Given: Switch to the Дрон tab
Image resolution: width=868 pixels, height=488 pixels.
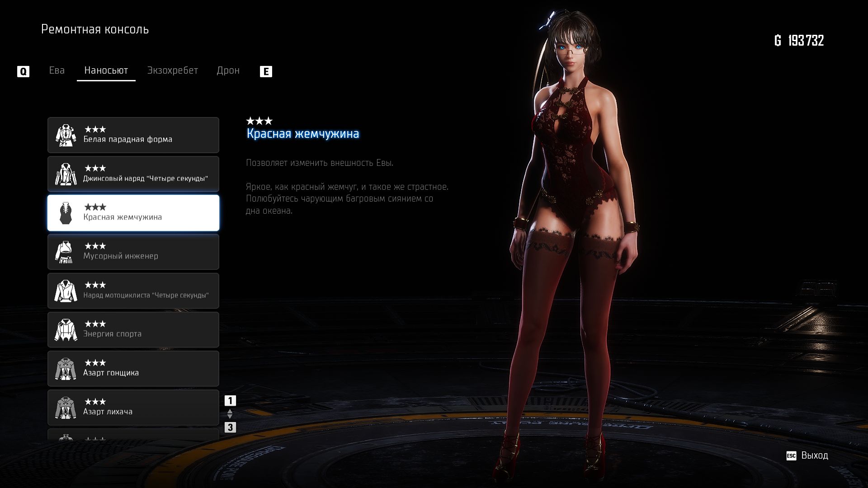Looking at the screenshot, I should point(228,70).
